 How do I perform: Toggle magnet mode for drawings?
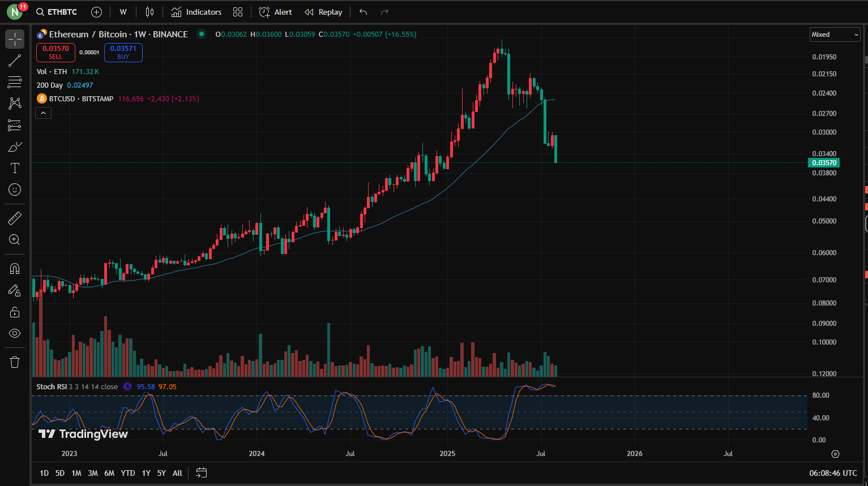(x=15, y=269)
